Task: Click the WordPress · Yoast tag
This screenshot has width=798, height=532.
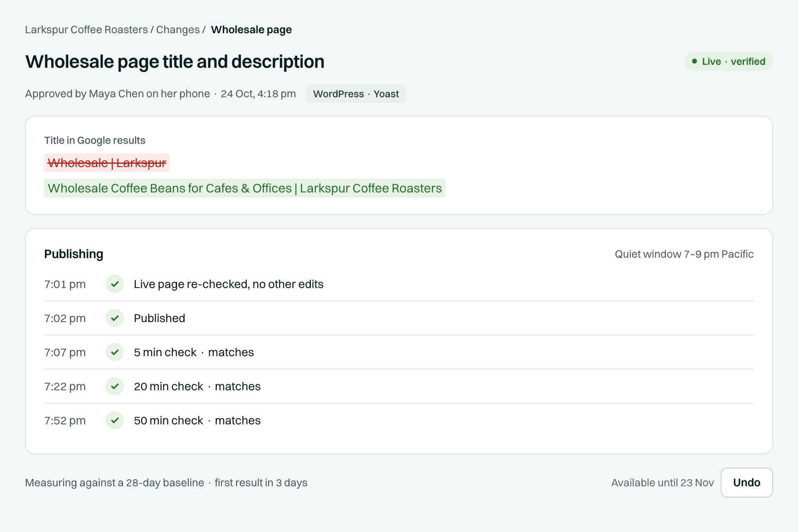Action: click(356, 94)
